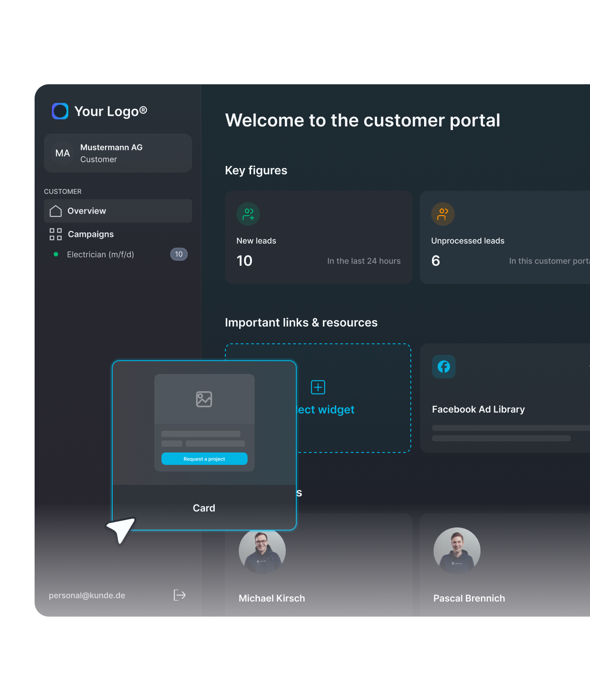Click the Facebook icon on the Ad Library card
590x700 pixels.
point(444,366)
